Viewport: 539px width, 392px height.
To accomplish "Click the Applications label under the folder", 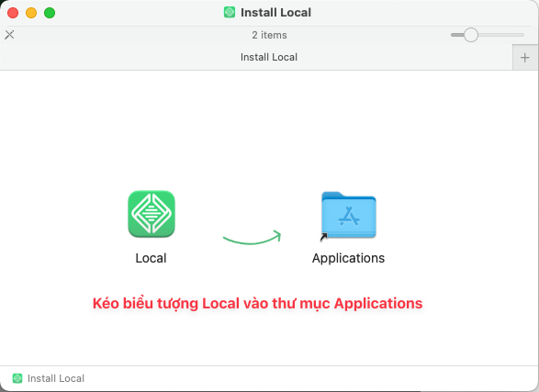I will pos(348,258).
